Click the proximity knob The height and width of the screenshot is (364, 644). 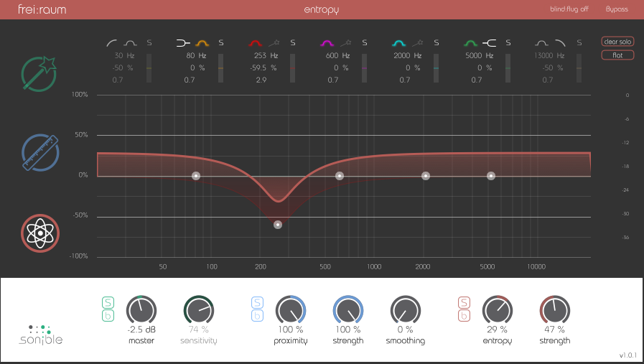[291, 310]
